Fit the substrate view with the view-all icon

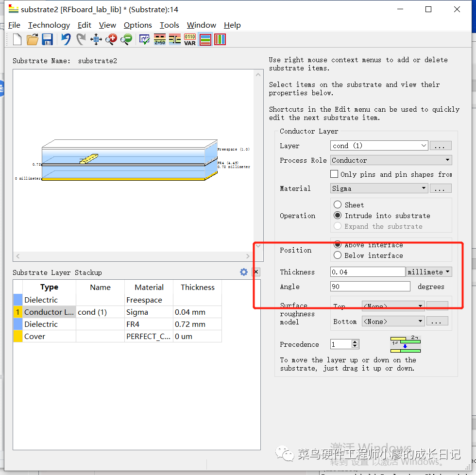click(x=96, y=39)
